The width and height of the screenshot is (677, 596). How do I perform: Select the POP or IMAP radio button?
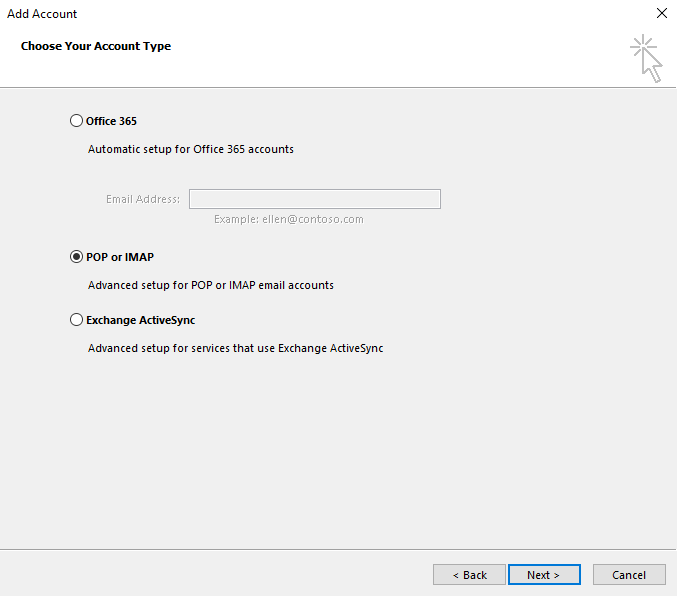tap(76, 257)
